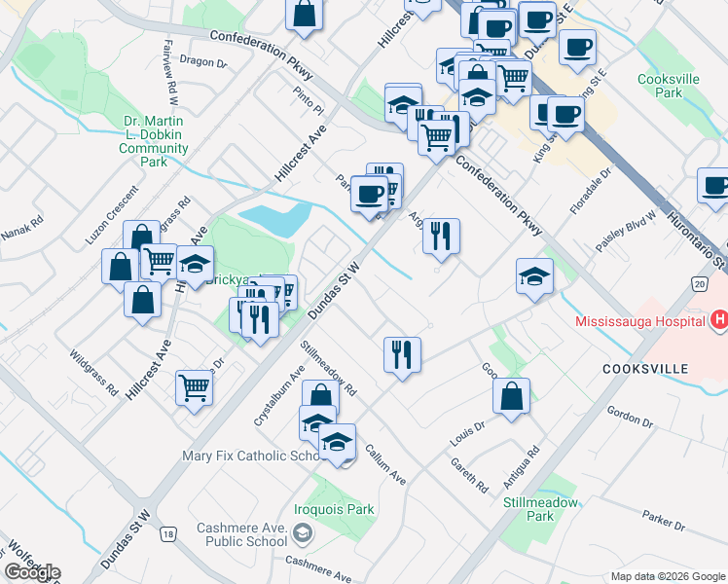728x584 pixels.
Task: Select the Louis Dr street label
Action: coord(467,434)
